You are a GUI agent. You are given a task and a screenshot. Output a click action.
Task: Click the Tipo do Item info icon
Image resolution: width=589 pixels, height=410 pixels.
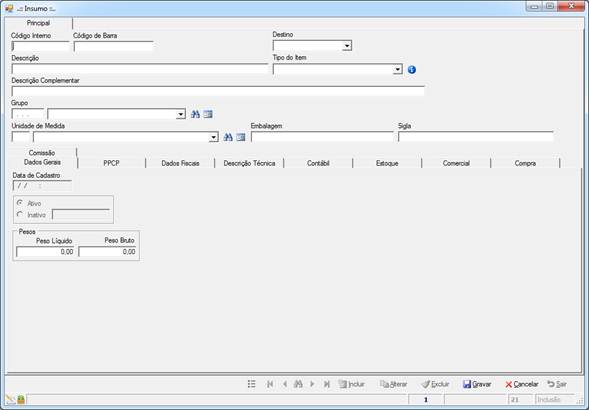tap(412, 70)
